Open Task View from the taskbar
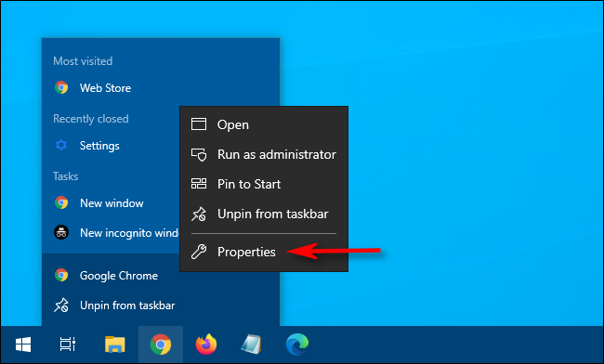This screenshot has height=364, width=604. tap(68, 344)
